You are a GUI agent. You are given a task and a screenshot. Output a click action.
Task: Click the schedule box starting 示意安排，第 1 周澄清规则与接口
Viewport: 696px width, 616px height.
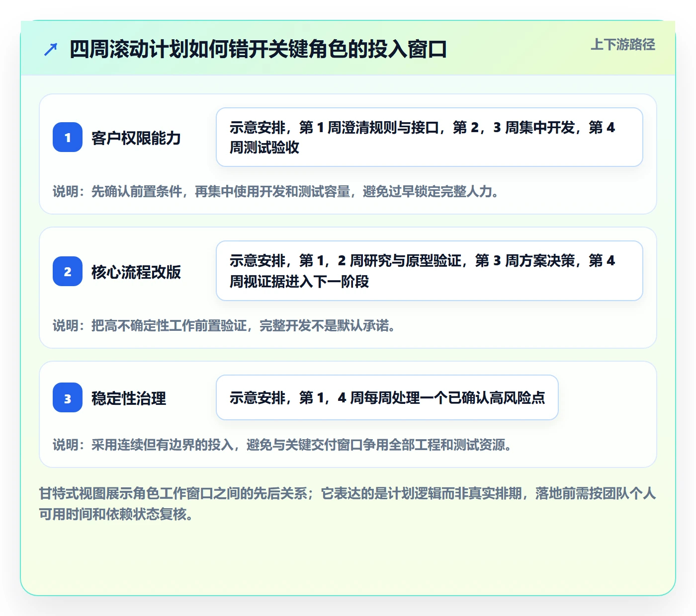click(430, 137)
